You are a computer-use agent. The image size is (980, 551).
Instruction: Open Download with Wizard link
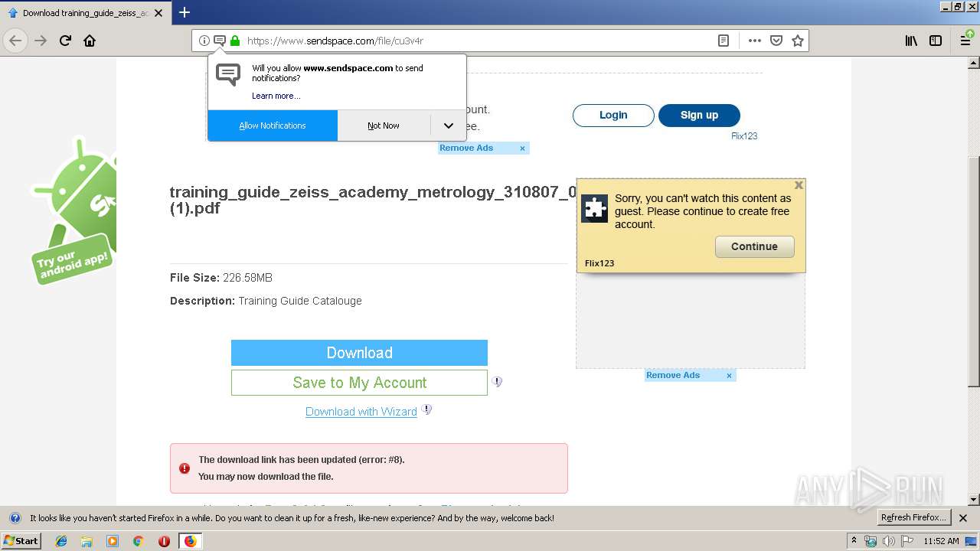[x=361, y=412]
